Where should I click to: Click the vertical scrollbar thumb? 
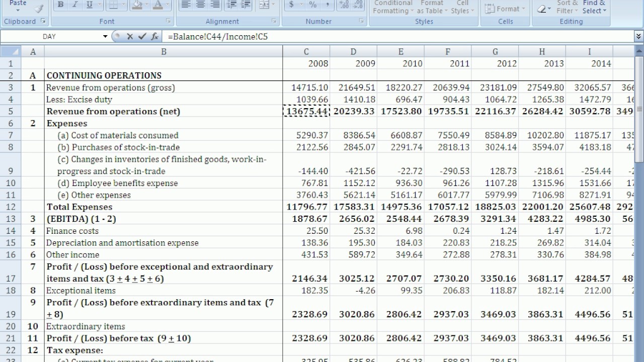coord(639,109)
